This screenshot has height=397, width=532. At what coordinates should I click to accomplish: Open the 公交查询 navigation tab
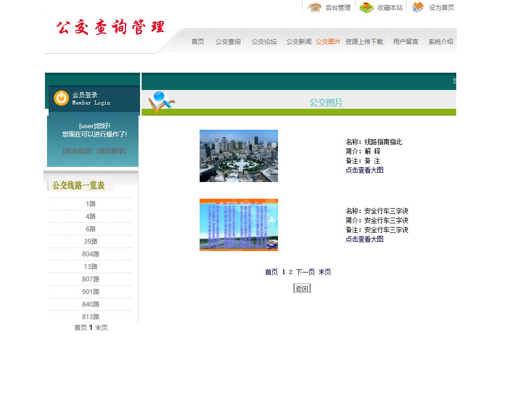point(228,41)
